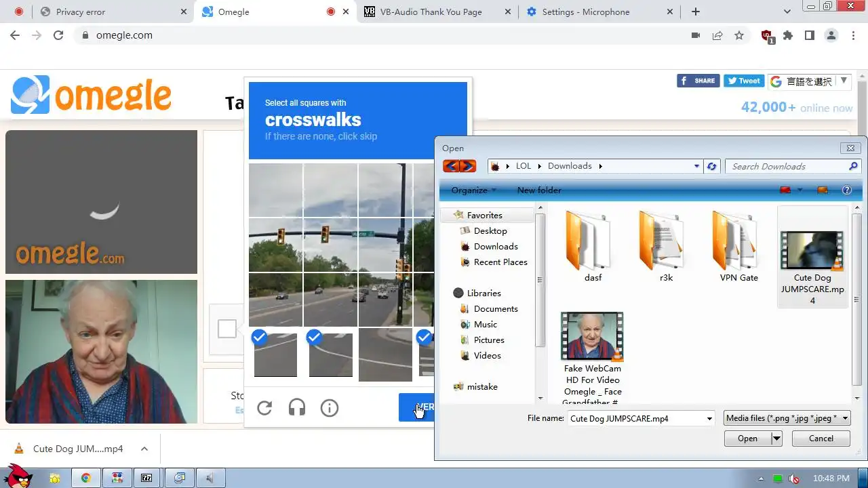
Task: Select unselected bottom-row road tile
Action: (385, 354)
